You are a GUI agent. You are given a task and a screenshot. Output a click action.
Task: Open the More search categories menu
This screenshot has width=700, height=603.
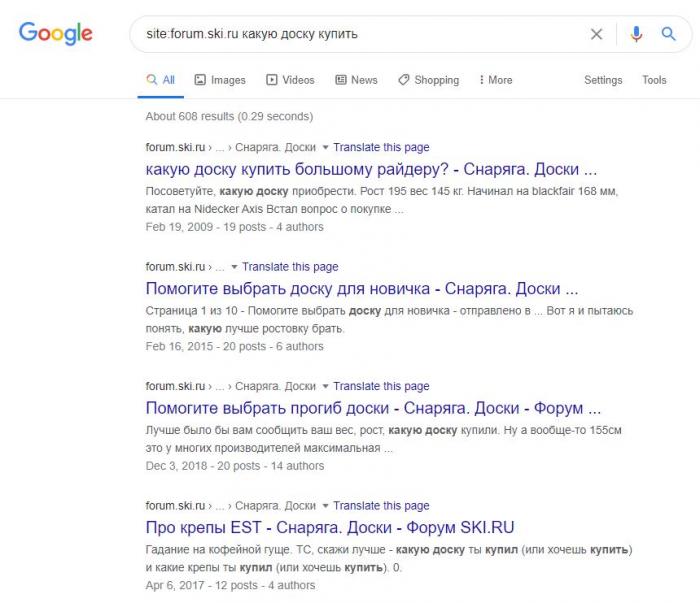(x=496, y=80)
